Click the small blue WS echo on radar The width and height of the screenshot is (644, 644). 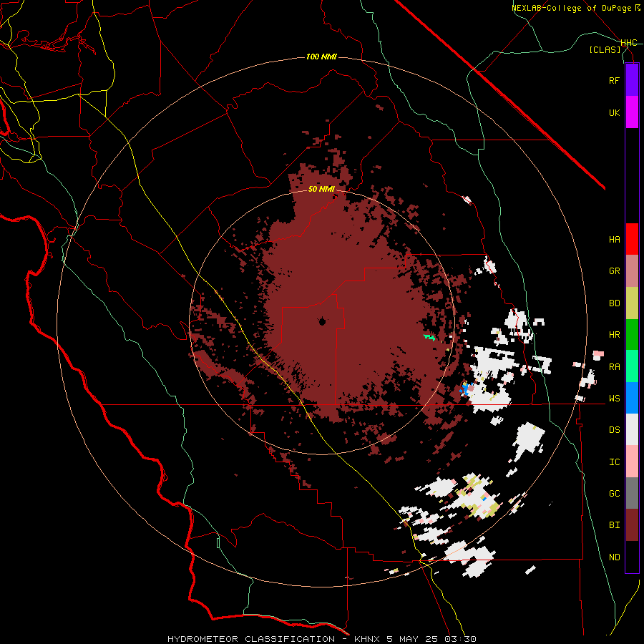[465, 388]
